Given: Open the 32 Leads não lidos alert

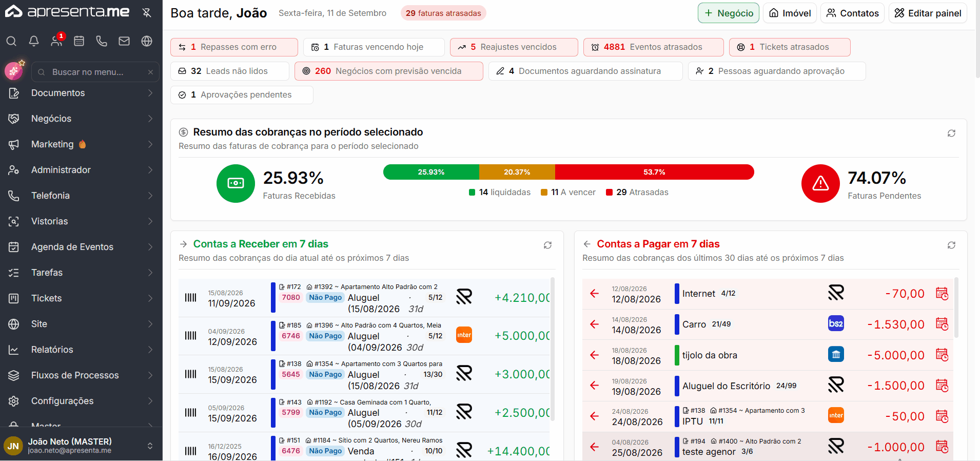Looking at the screenshot, I should 230,71.
